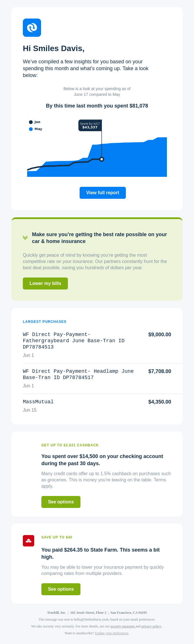The width and height of the screenshot is (194, 644).
Task: Expand the Headlamp June payment details
Action: (78, 374)
